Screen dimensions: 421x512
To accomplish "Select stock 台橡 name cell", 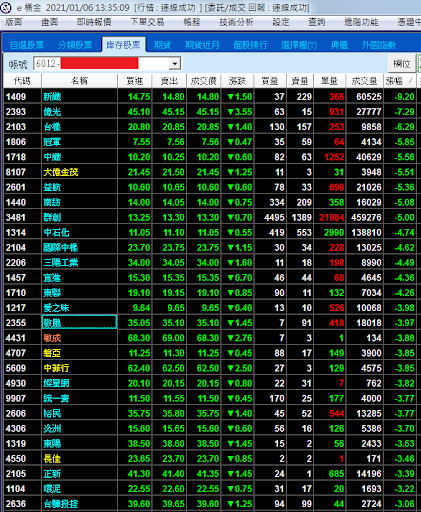I will (x=79, y=127).
